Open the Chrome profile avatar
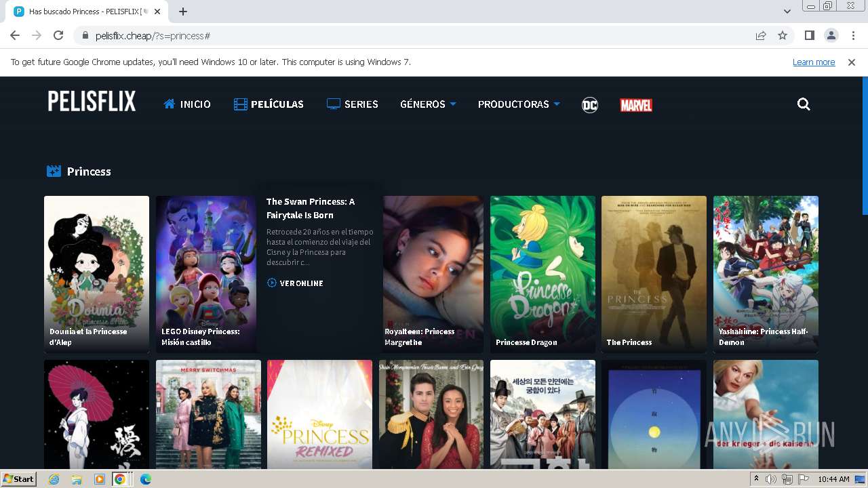The height and width of the screenshot is (488, 868). [831, 36]
